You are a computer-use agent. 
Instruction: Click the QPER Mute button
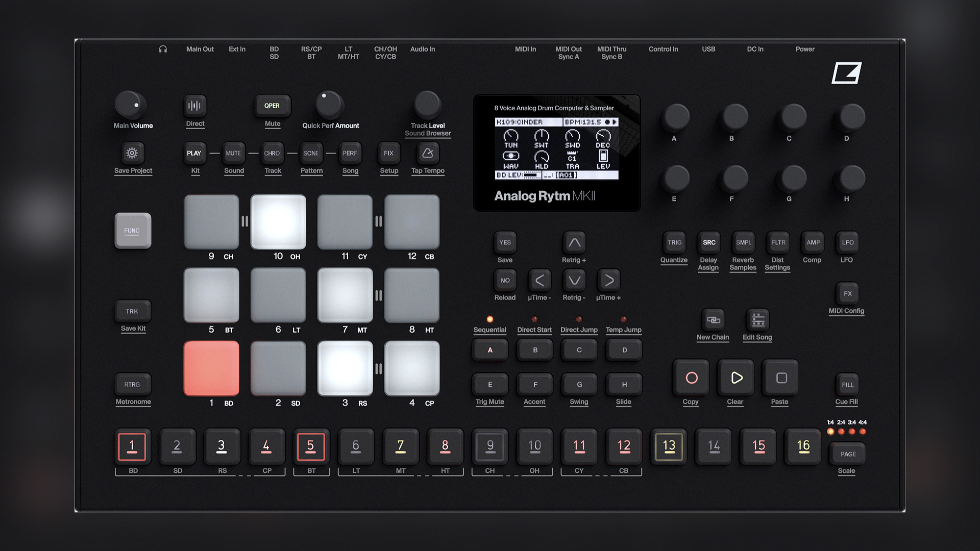pyautogui.click(x=272, y=106)
